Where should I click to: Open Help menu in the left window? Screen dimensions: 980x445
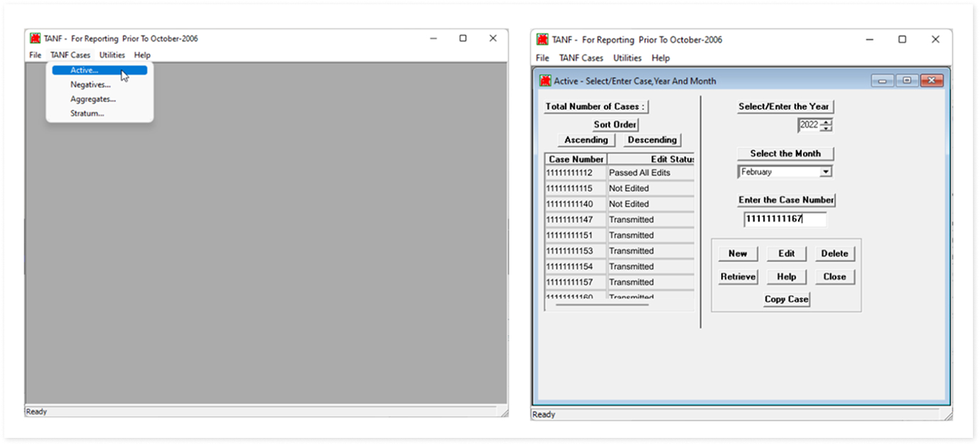point(142,55)
